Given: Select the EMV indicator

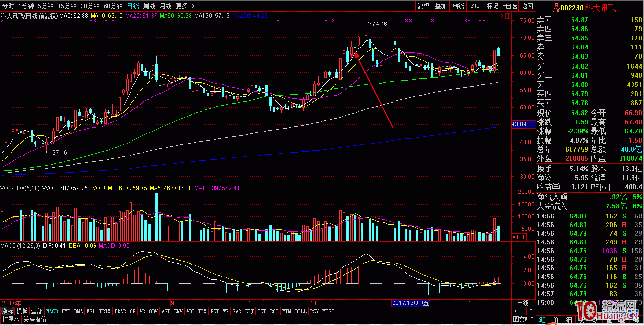Looking at the screenshot, I should click(178, 311).
